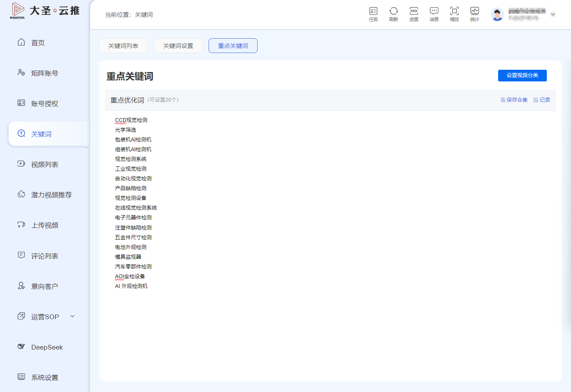571x392 pixels.
Task: Click the 系统设置 sidebar icon
Action: tap(21, 377)
